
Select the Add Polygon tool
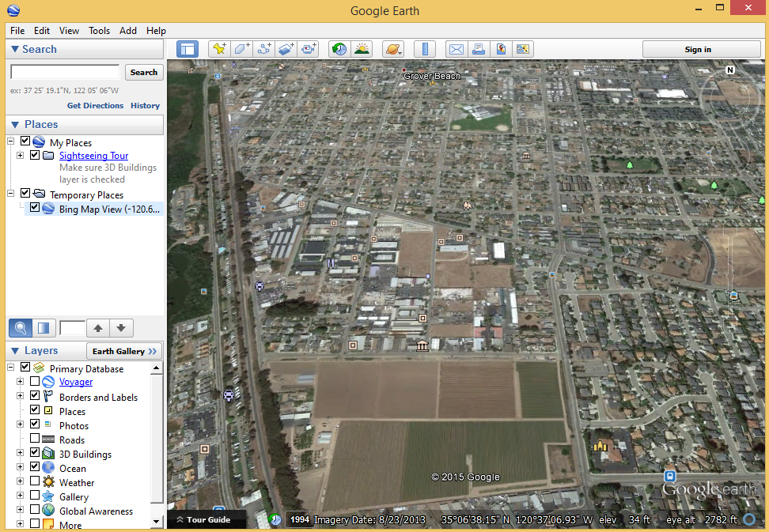[x=242, y=49]
